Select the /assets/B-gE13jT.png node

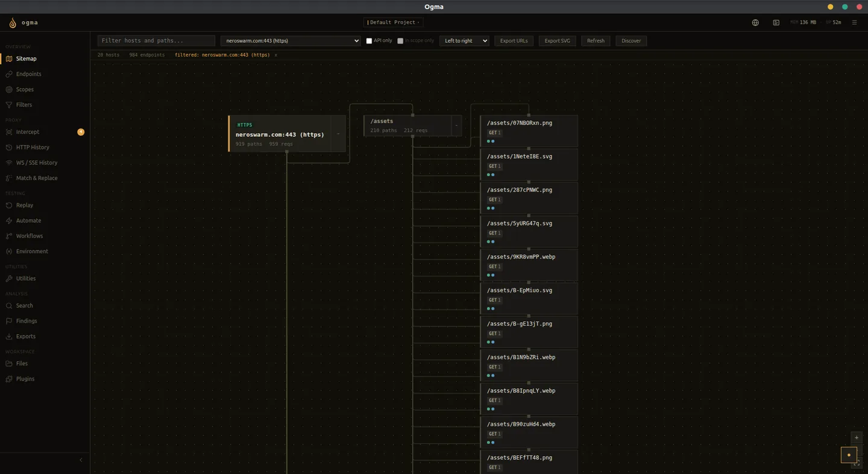click(529, 332)
